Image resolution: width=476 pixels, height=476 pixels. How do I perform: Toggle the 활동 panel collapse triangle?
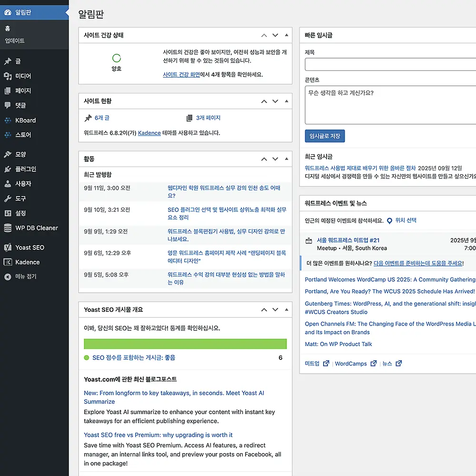[286, 159]
